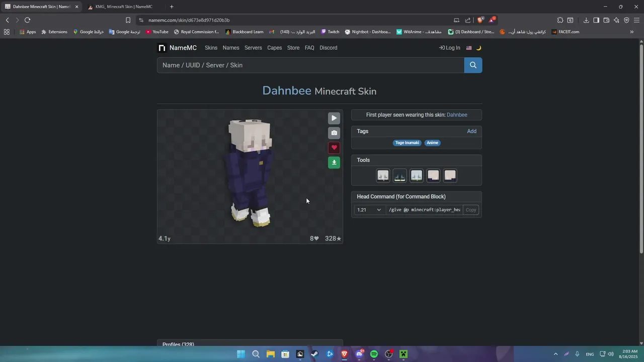Open the language flag selector
This screenshot has height=362, width=644.
(x=469, y=48)
